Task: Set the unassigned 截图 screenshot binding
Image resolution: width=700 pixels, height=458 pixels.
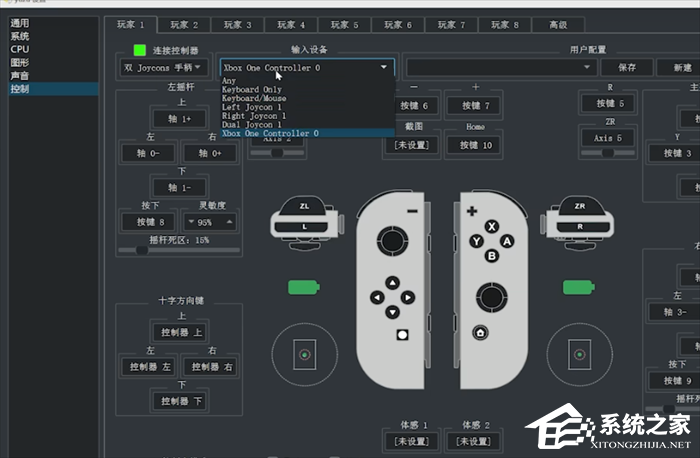Action: point(412,145)
